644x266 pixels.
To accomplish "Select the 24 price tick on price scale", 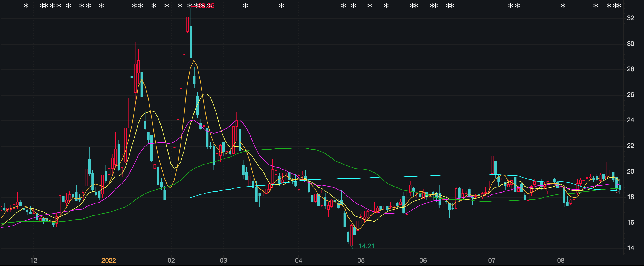I will (x=630, y=120).
